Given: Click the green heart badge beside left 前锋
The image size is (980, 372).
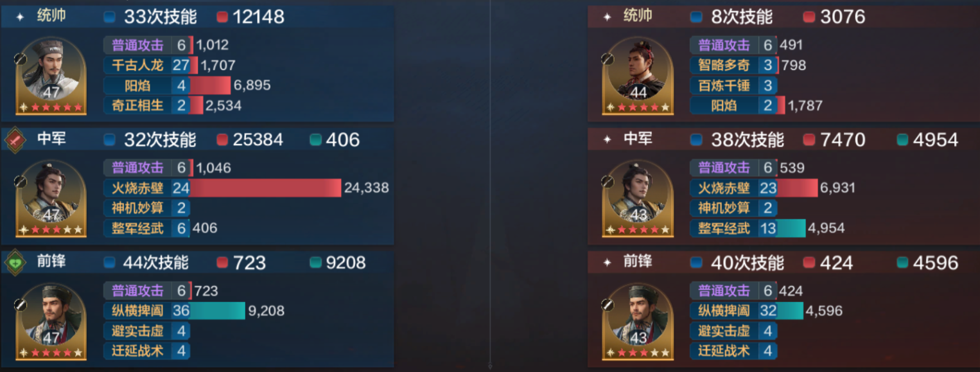Looking at the screenshot, I should pyautogui.click(x=15, y=262).
